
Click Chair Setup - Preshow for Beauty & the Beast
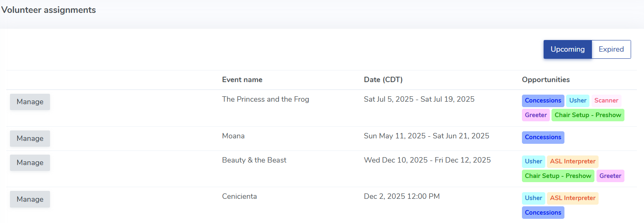coord(558,176)
